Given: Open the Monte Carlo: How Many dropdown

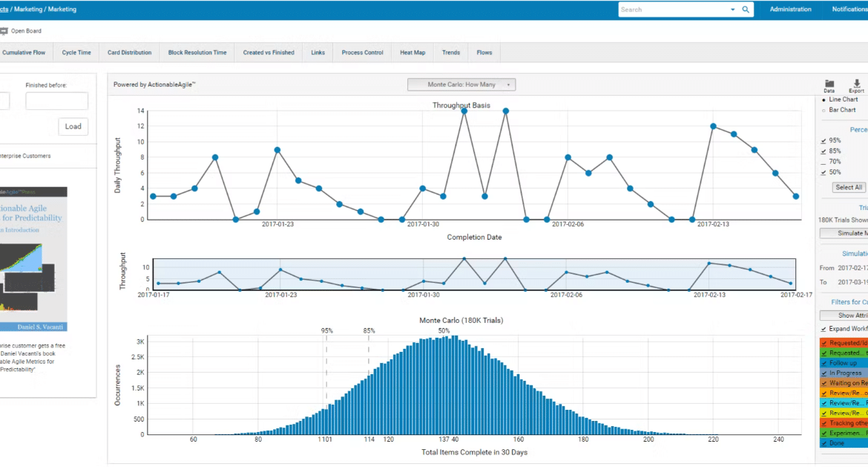Looking at the screenshot, I should (x=461, y=85).
